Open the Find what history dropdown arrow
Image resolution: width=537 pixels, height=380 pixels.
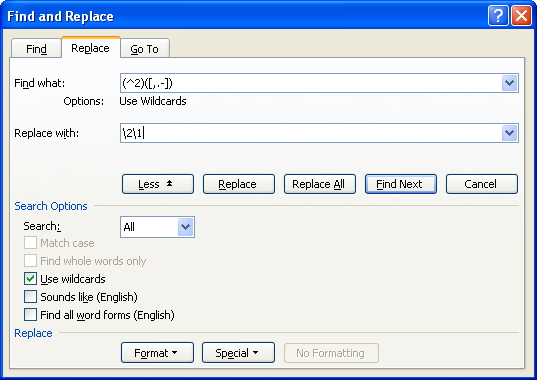point(509,83)
